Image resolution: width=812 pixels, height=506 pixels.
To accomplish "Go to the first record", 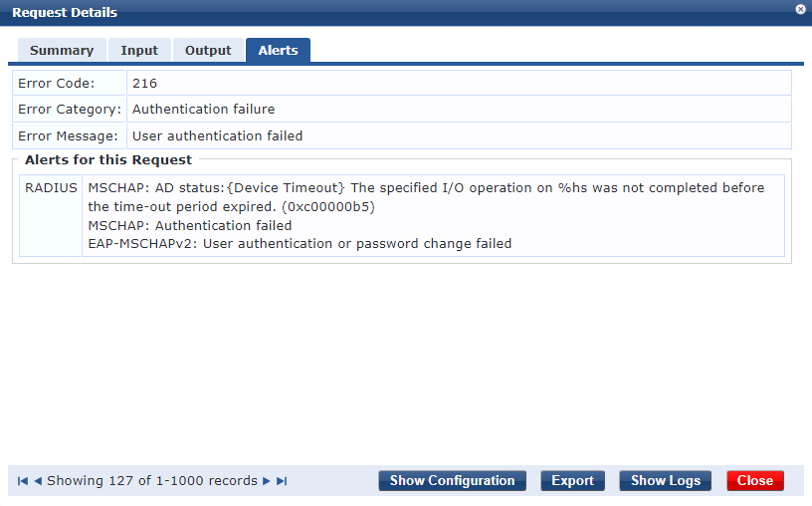I will (x=23, y=481).
